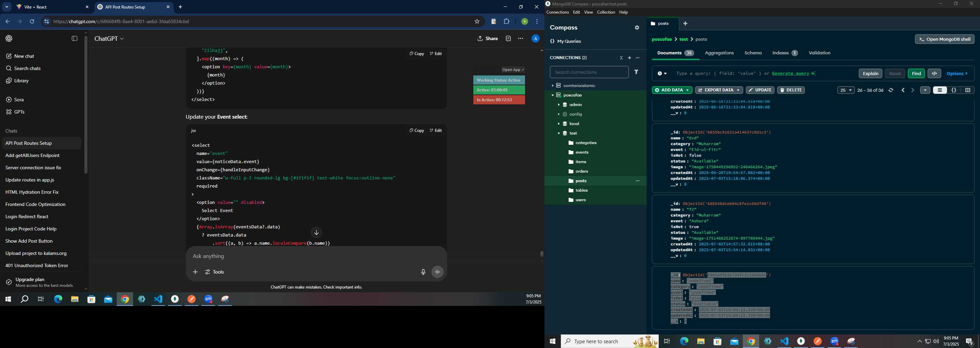980x348 pixels.
Task: Expand comtanixislamic connection tree
Action: (552, 86)
